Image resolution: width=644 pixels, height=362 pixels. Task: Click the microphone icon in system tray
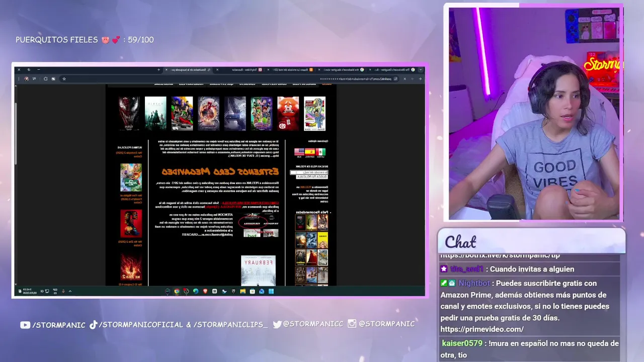pyautogui.click(x=63, y=291)
